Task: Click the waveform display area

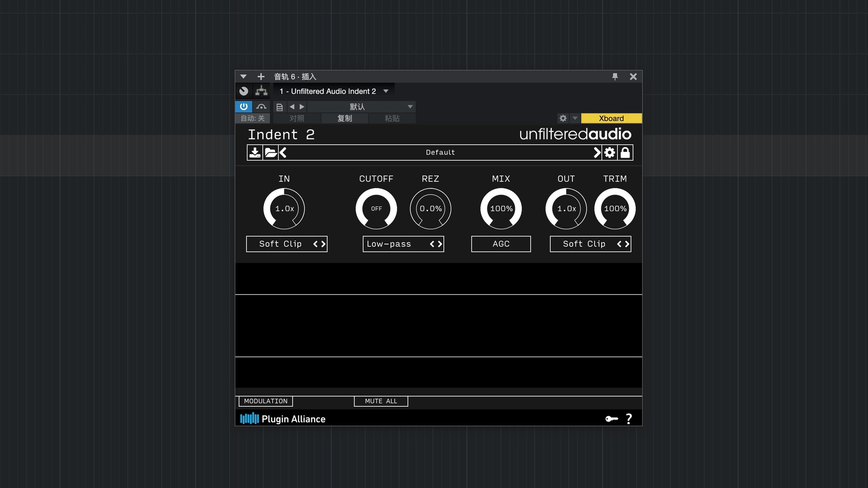Action: coord(439,325)
